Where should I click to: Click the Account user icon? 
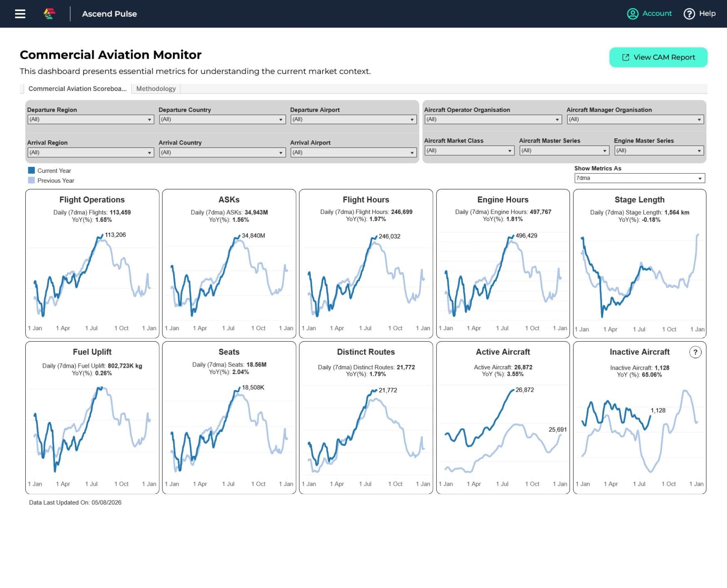(632, 14)
